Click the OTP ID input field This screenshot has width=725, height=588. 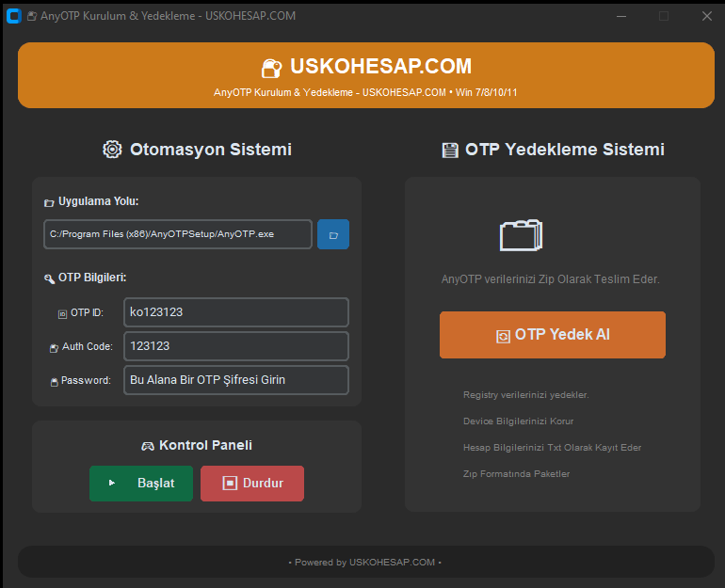pos(236,312)
